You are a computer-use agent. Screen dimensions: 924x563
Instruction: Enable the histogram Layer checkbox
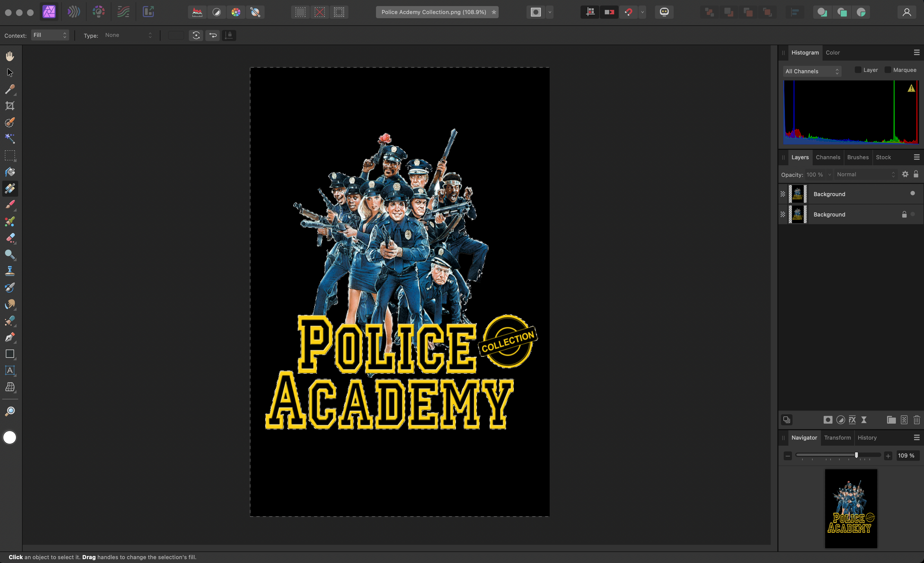[x=858, y=70]
